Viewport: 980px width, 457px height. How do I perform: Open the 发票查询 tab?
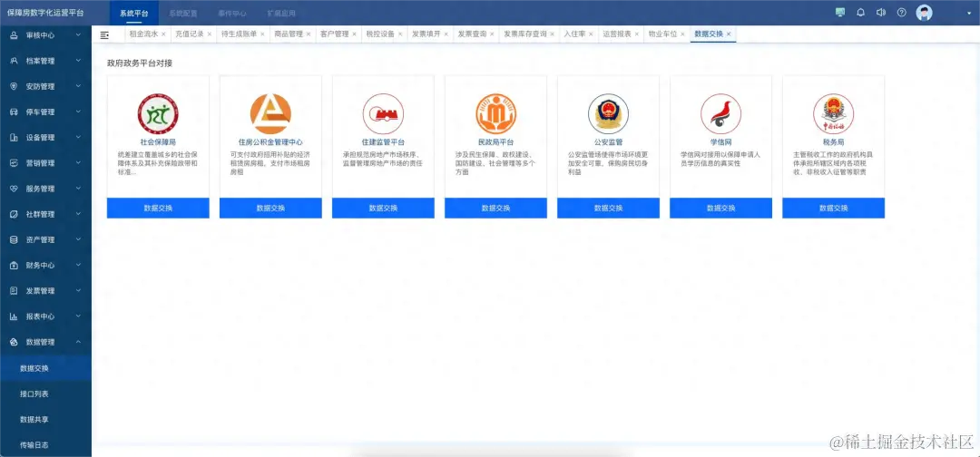coord(472,34)
